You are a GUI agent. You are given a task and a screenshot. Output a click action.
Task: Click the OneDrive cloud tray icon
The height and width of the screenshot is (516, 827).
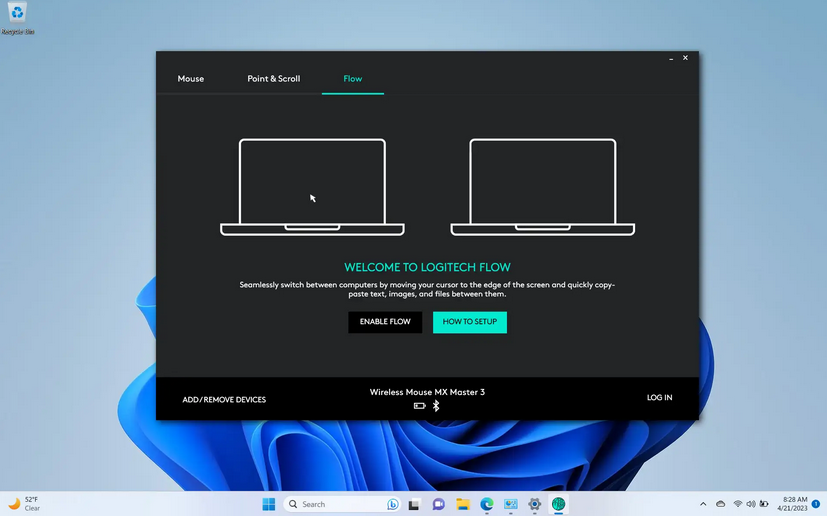click(720, 504)
